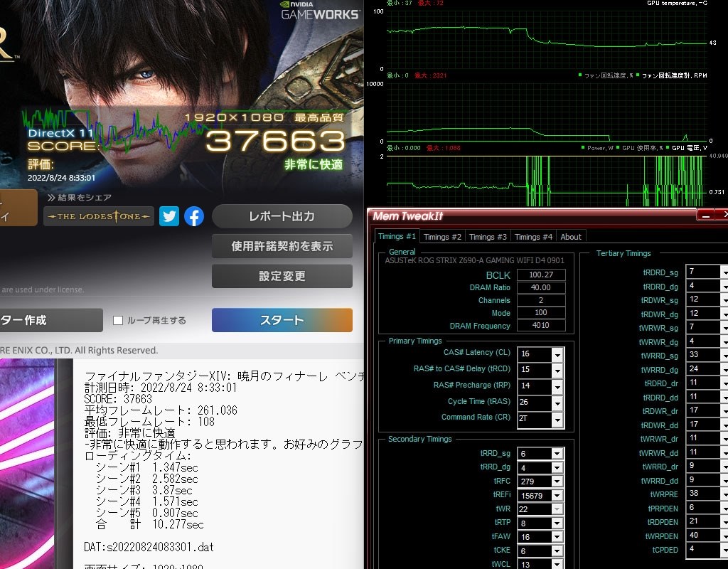The image size is (728, 569).
Task: Start the benchmark with スタート button
Action: click(282, 320)
